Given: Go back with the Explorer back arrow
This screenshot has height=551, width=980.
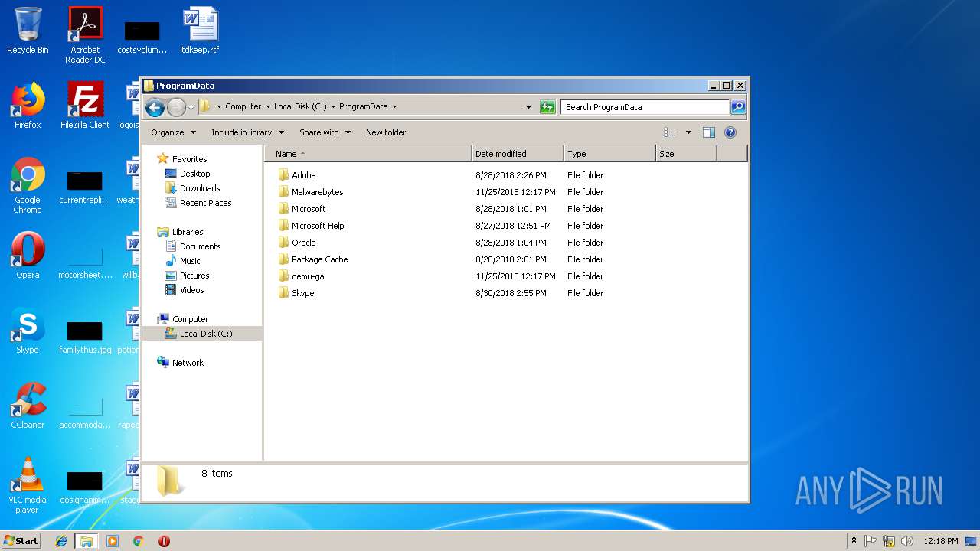Looking at the screenshot, I should pyautogui.click(x=155, y=107).
